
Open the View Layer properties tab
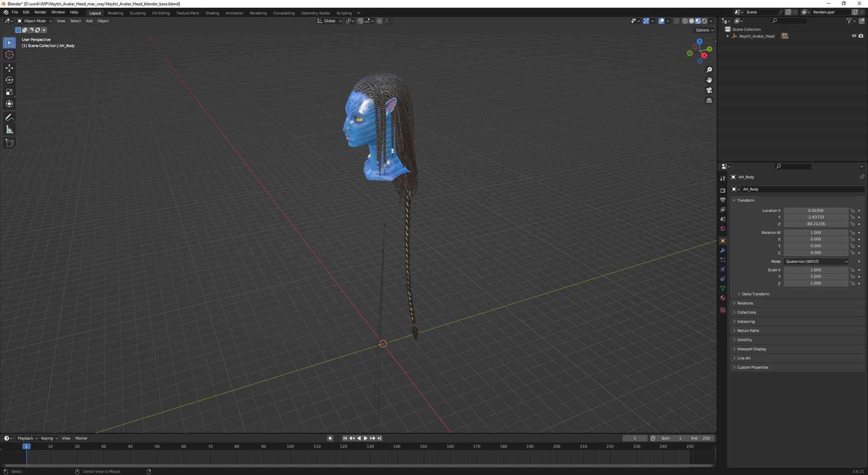(x=722, y=209)
